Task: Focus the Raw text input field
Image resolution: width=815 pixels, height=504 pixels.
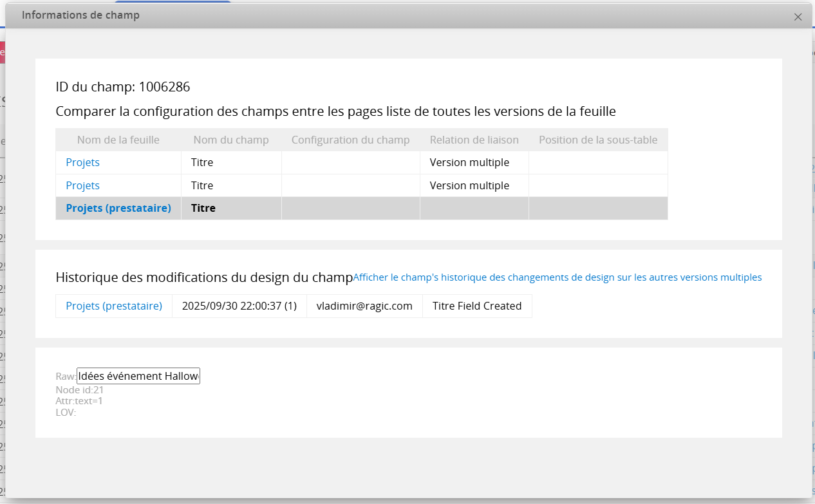Action: click(138, 376)
